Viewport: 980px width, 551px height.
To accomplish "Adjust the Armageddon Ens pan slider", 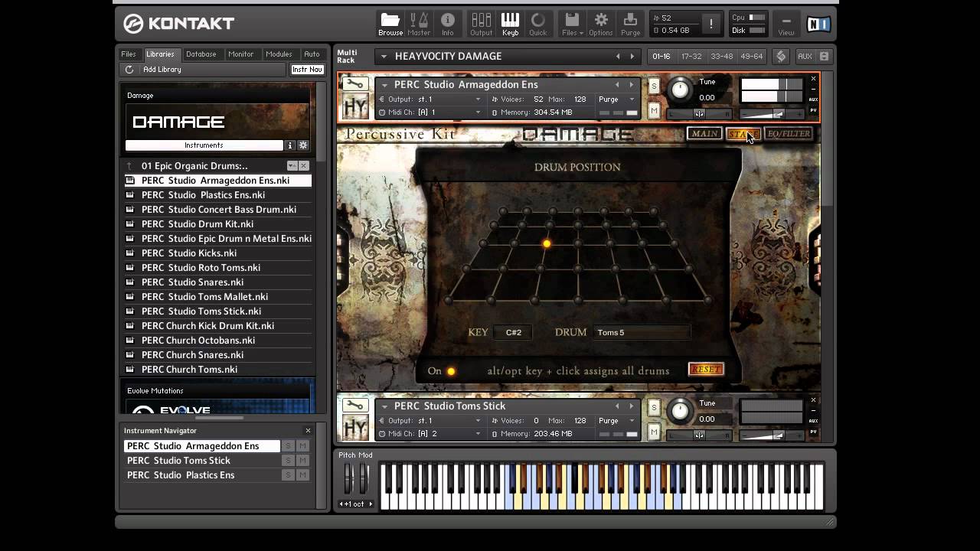I will point(699,114).
